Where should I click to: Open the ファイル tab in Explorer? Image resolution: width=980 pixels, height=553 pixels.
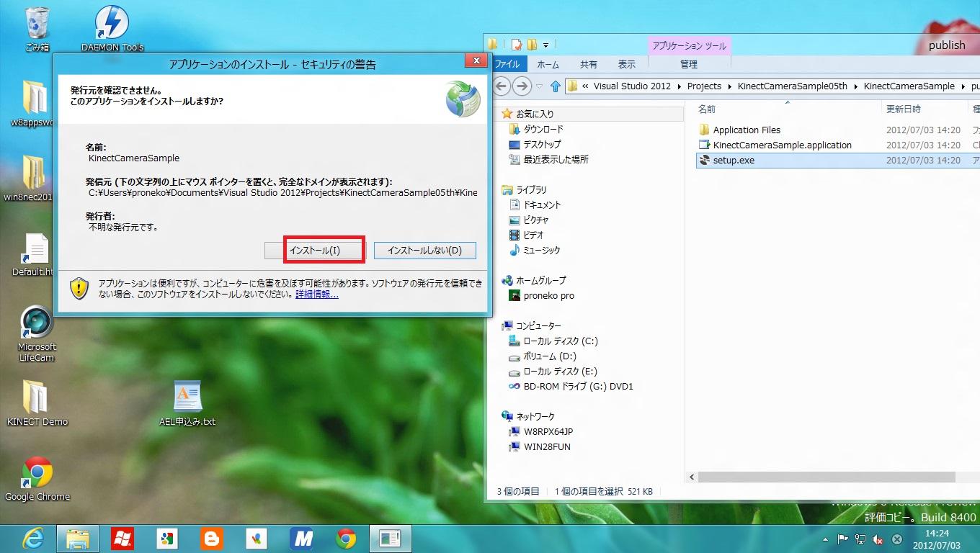507,64
